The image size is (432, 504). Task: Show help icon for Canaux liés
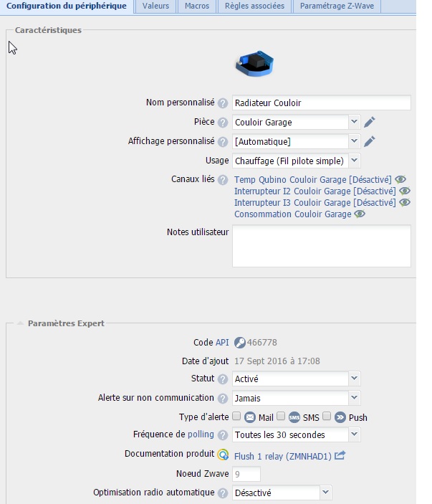(223, 180)
